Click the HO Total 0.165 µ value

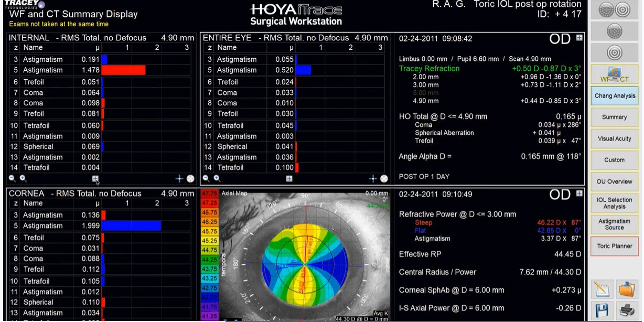tap(569, 117)
